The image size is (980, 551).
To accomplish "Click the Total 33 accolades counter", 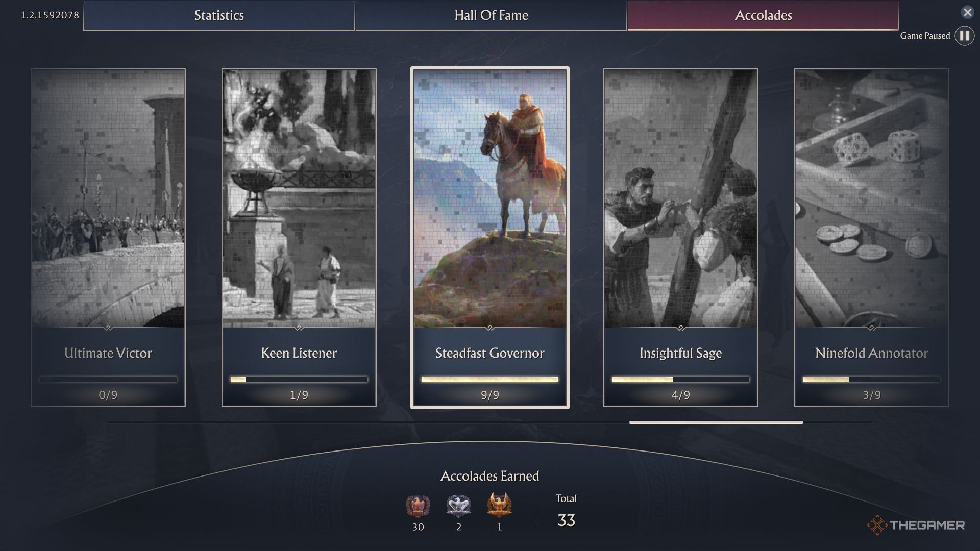I will (x=566, y=511).
